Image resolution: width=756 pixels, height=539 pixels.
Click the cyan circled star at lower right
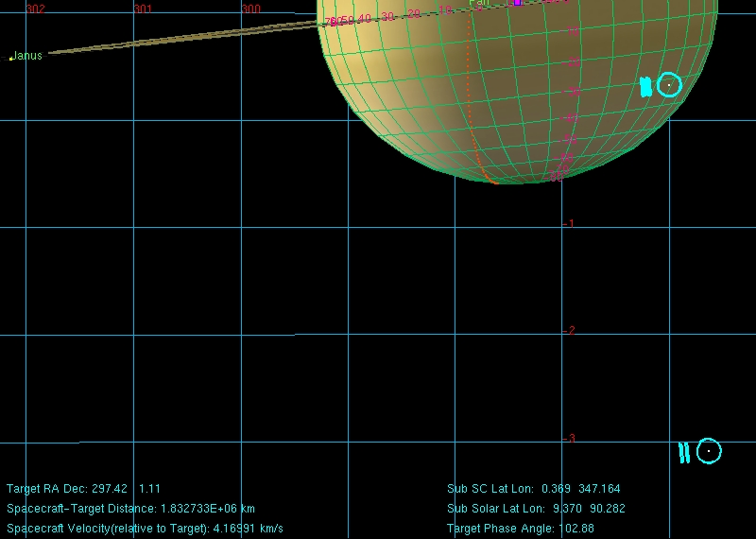click(709, 451)
